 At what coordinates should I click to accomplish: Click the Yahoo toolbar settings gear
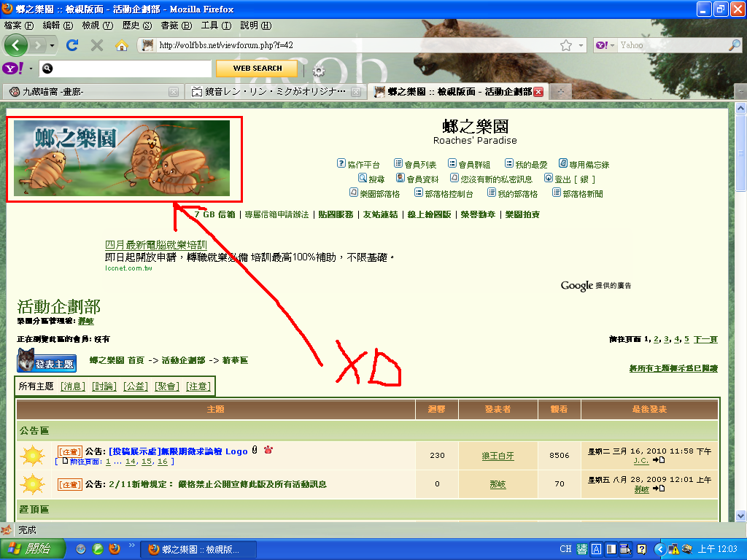coord(318,69)
